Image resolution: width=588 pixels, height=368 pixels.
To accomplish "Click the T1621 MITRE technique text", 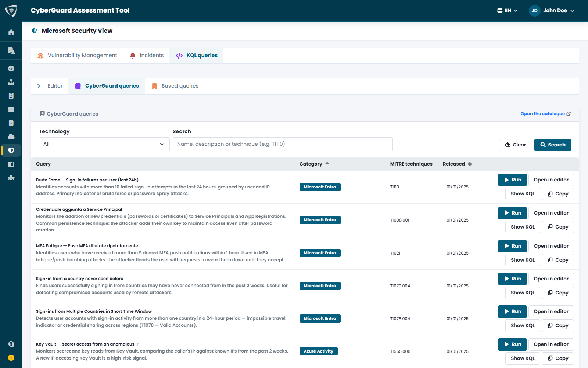I will [395, 253].
